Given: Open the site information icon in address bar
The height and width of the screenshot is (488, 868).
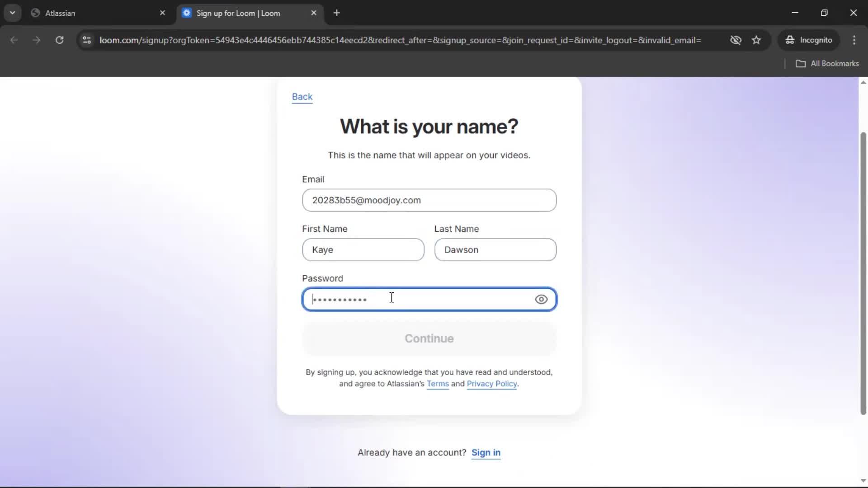Looking at the screenshot, I should 87,40.
